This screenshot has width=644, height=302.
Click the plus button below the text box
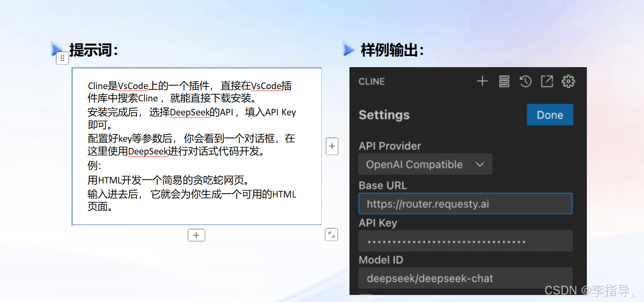[196, 235]
